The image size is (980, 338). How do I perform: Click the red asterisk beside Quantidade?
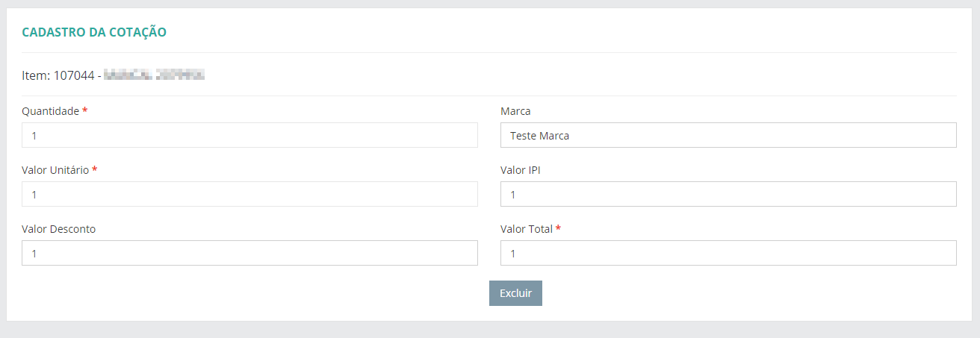[85, 111]
